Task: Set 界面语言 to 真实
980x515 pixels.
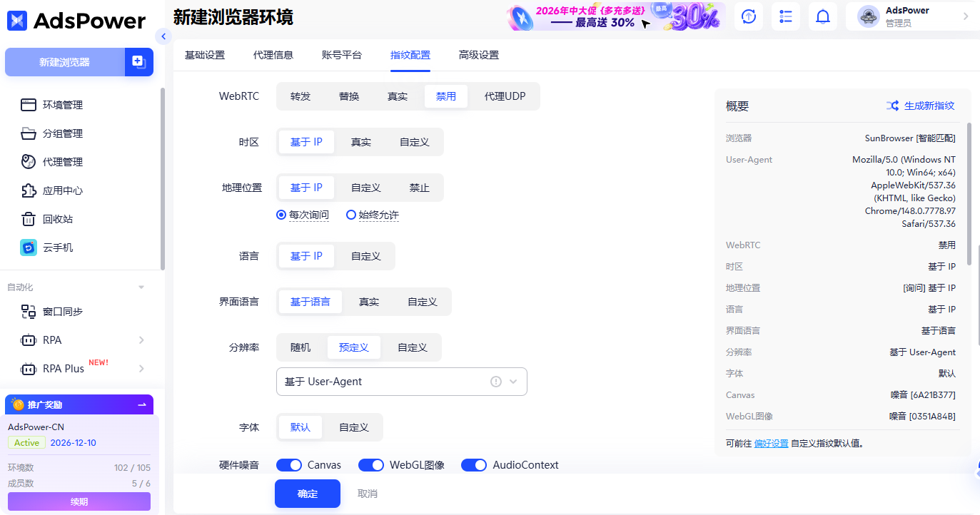Action: point(369,302)
